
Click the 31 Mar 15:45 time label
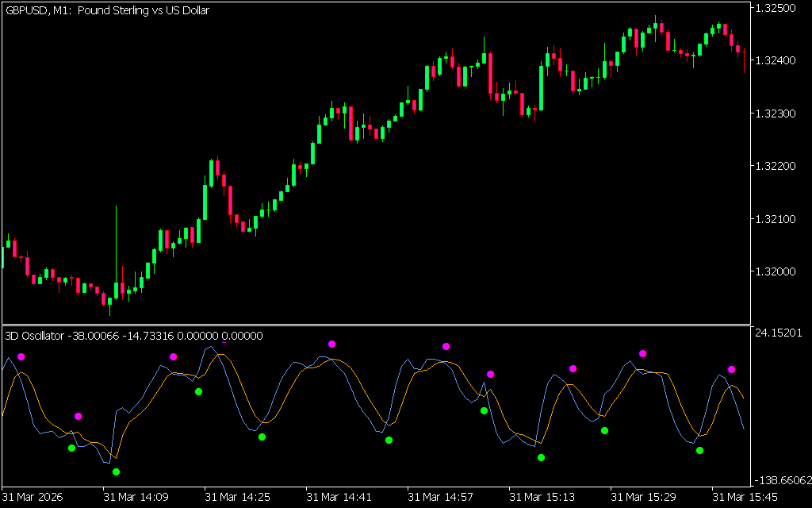point(744,498)
